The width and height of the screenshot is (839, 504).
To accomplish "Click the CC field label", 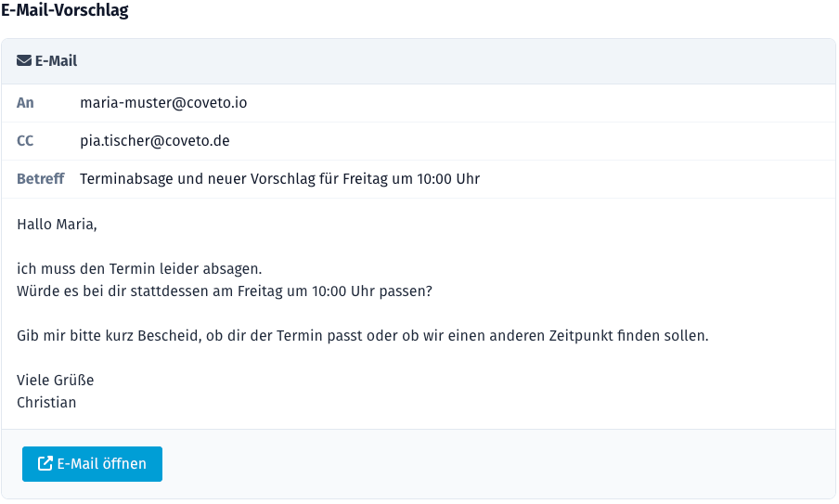I will coord(25,141).
